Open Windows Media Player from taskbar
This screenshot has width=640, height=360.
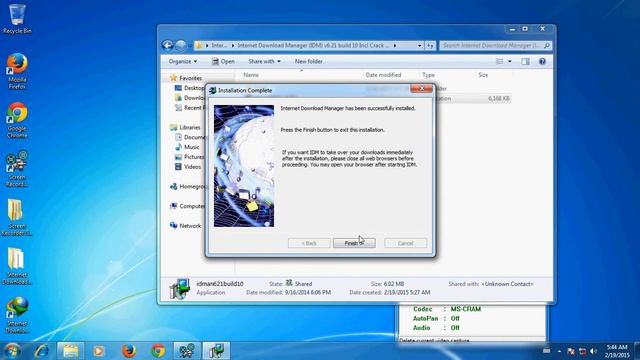(x=98, y=351)
